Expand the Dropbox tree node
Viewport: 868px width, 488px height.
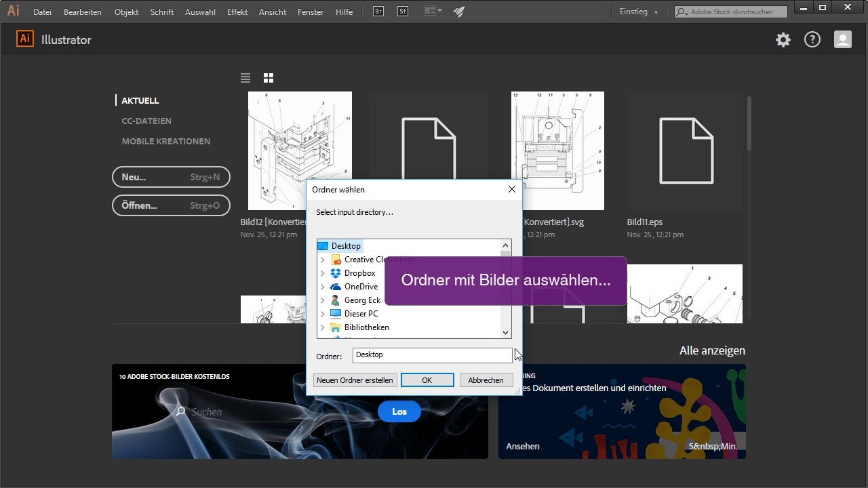coord(323,273)
